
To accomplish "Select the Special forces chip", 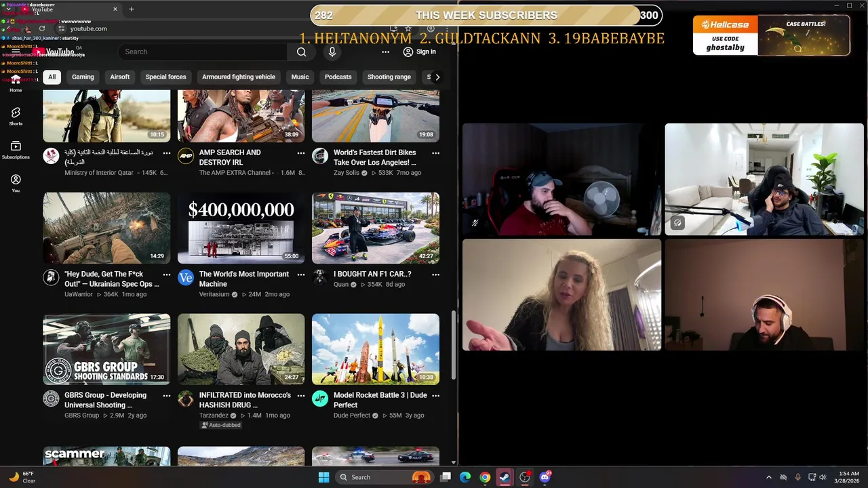I will [165, 77].
